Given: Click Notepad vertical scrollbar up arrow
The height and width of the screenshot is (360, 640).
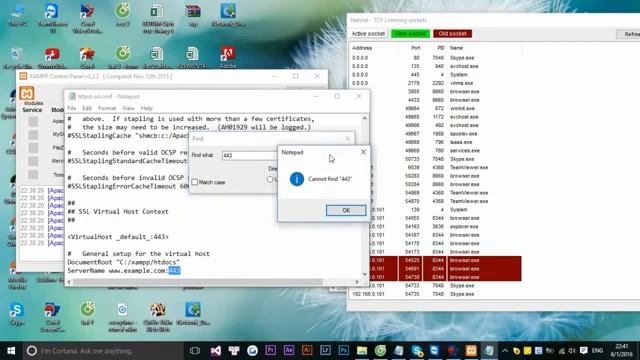Looking at the screenshot, I should (x=364, y=118).
